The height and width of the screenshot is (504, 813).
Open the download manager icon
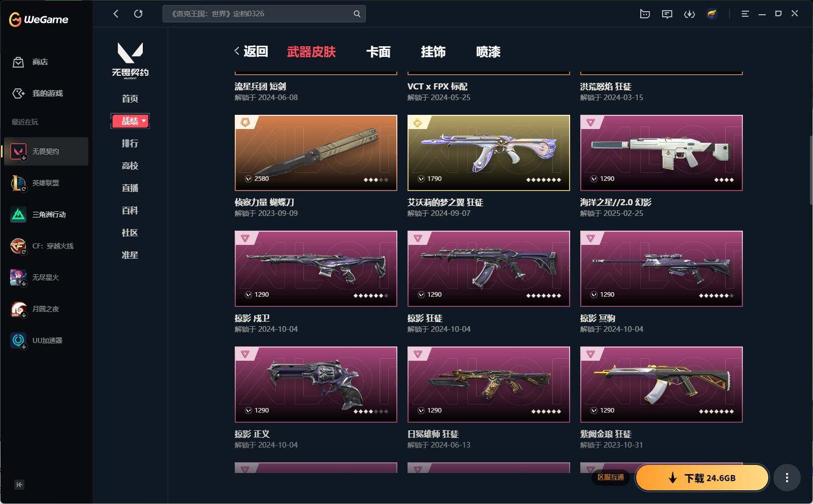point(690,14)
